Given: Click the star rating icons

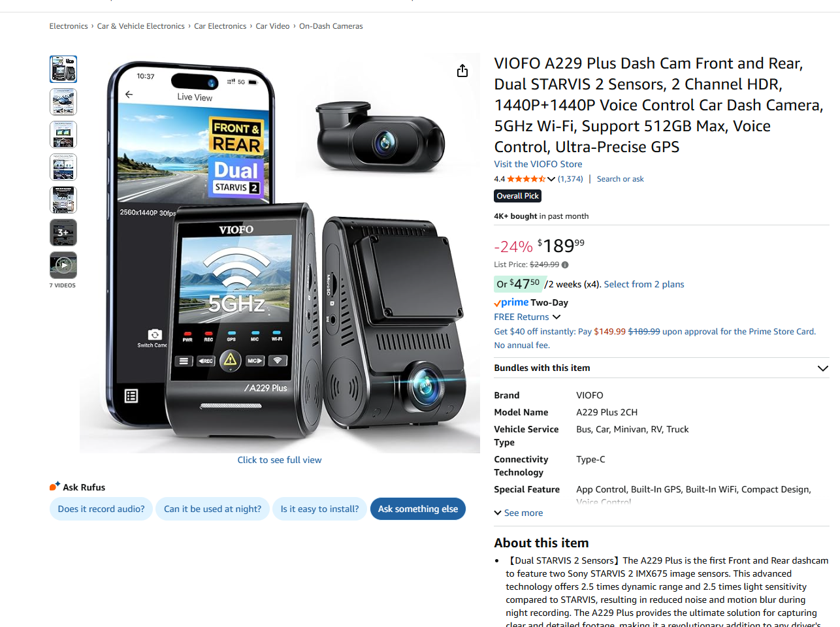Looking at the screenshot, I should click(x=526, y=179).
